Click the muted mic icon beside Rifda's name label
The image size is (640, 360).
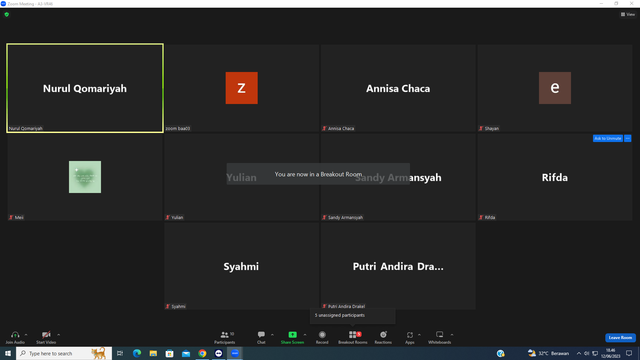pos(481,217)
